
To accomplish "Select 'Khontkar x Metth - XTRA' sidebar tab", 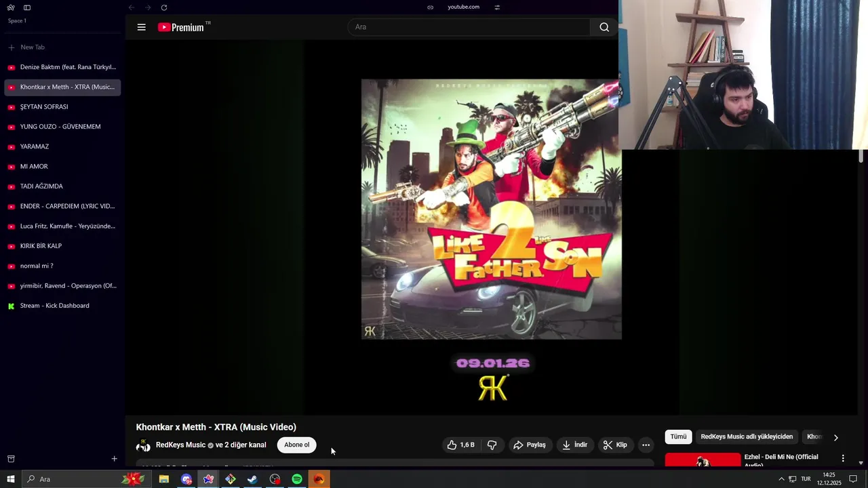I will pos(62,87).
